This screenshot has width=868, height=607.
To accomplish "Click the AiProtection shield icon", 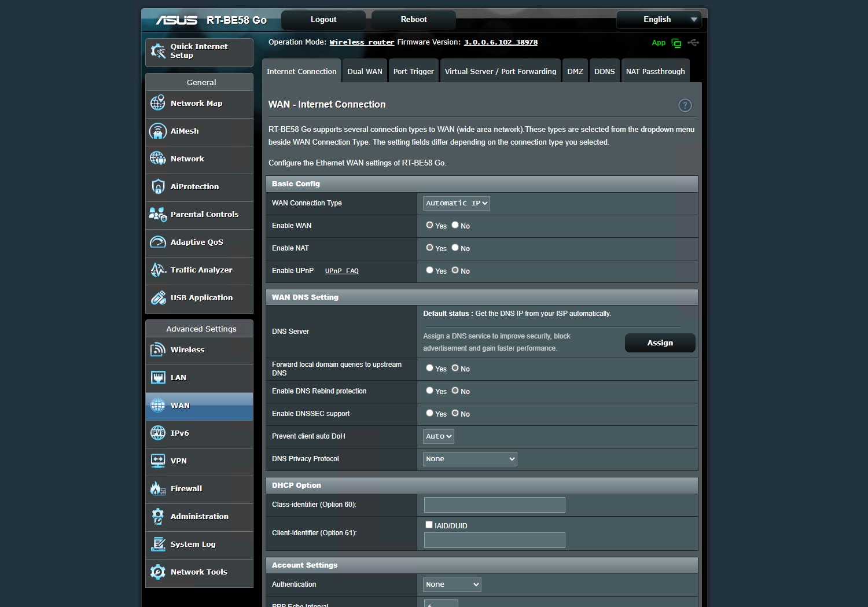I will [158, 186].
